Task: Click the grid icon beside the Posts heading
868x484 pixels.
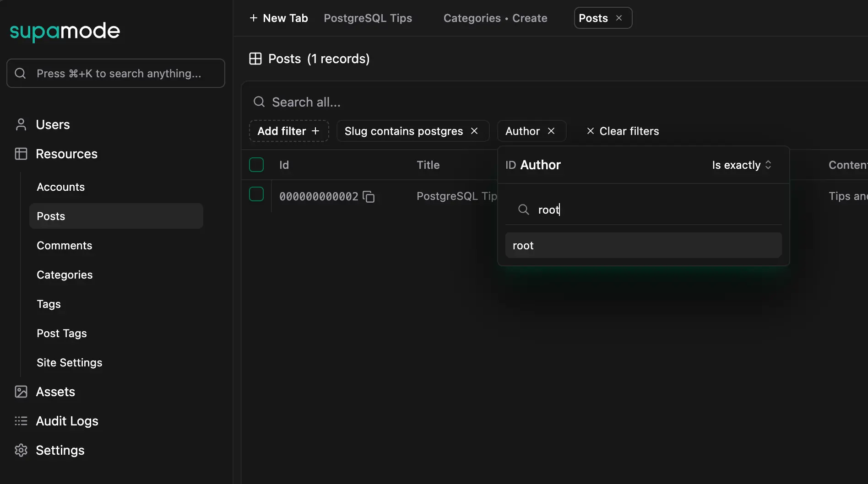Action: pyautogui.click(x=255, y=58)
